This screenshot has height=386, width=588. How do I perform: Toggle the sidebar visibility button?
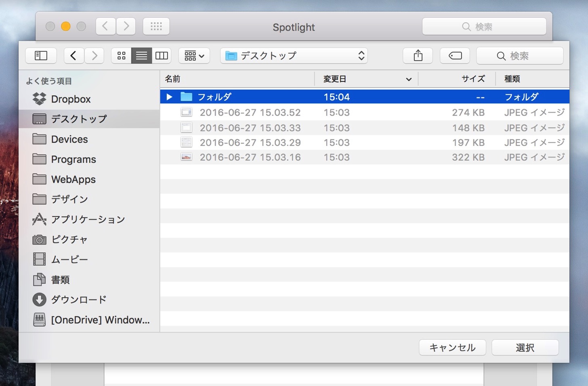(41, 56)
